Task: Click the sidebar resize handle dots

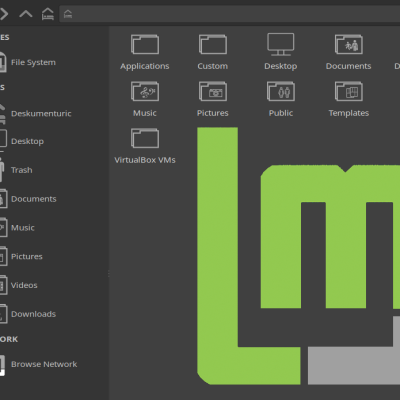Action: [x=109, y=274]
